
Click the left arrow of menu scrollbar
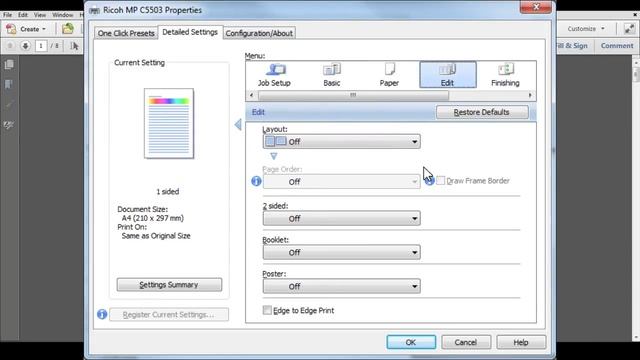[251, 95]
